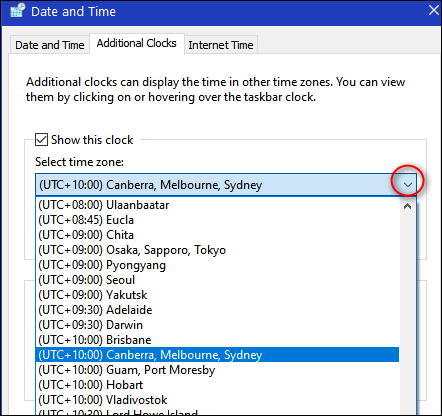Choose Brisbane from the time zones
This screenshot has width=442, height=416.
click(217, 340)
